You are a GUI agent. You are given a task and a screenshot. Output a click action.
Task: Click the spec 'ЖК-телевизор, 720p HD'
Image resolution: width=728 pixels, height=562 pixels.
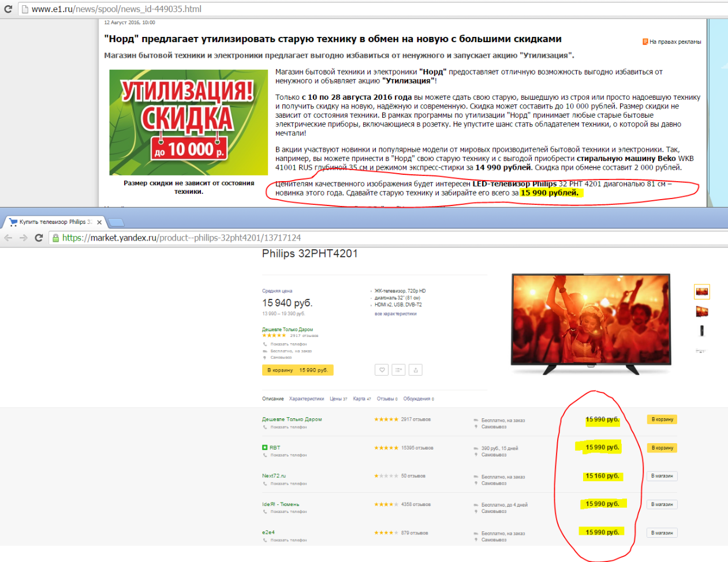[400, 291]
